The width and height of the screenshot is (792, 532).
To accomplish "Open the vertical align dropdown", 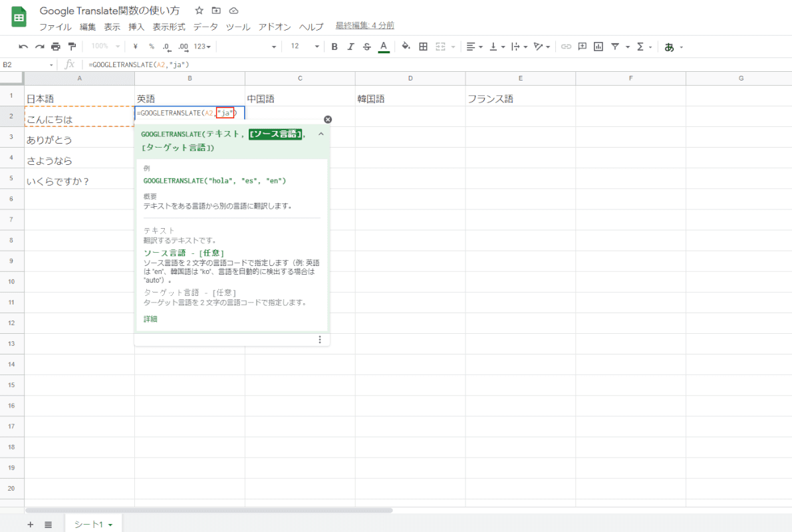I will pos(497,47).
